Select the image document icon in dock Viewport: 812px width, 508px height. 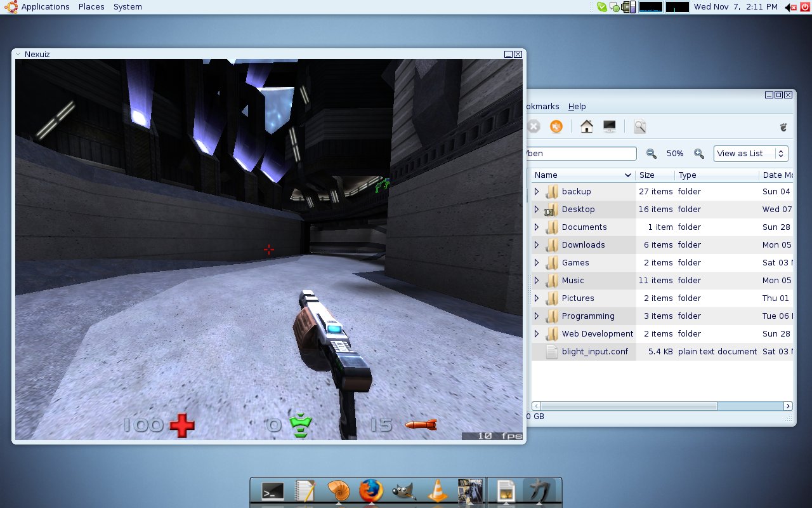(x=506, y=491)
